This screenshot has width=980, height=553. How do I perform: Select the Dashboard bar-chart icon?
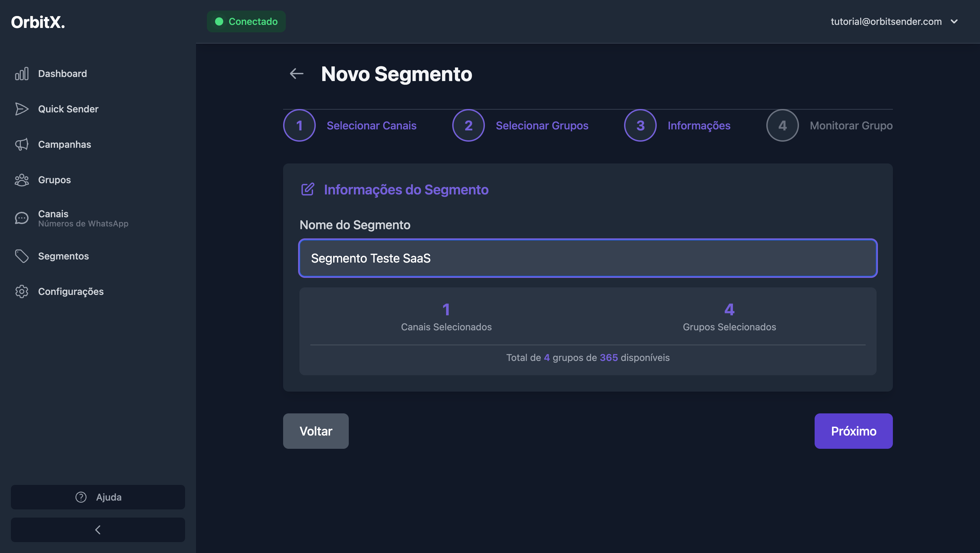tap(22, 74)
